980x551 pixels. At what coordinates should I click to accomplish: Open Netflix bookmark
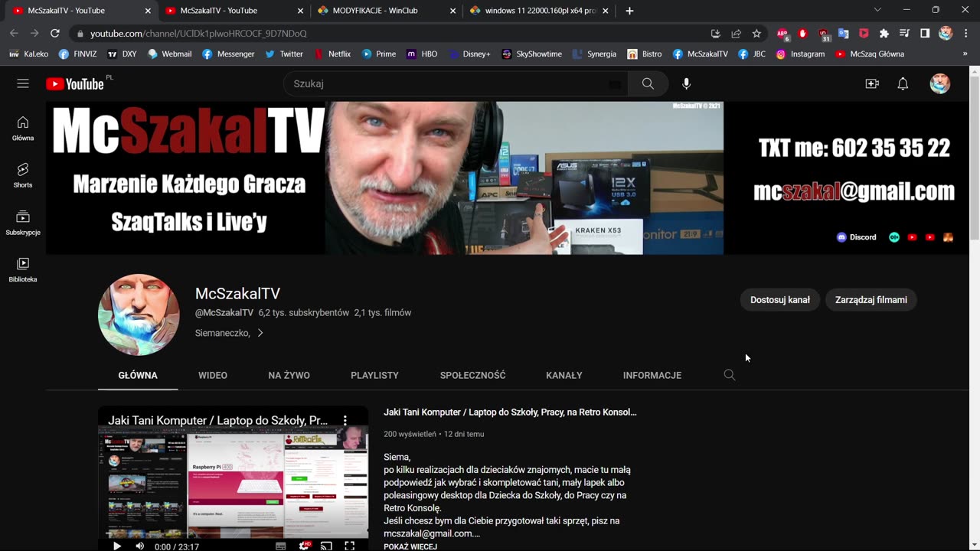(332, 54)
